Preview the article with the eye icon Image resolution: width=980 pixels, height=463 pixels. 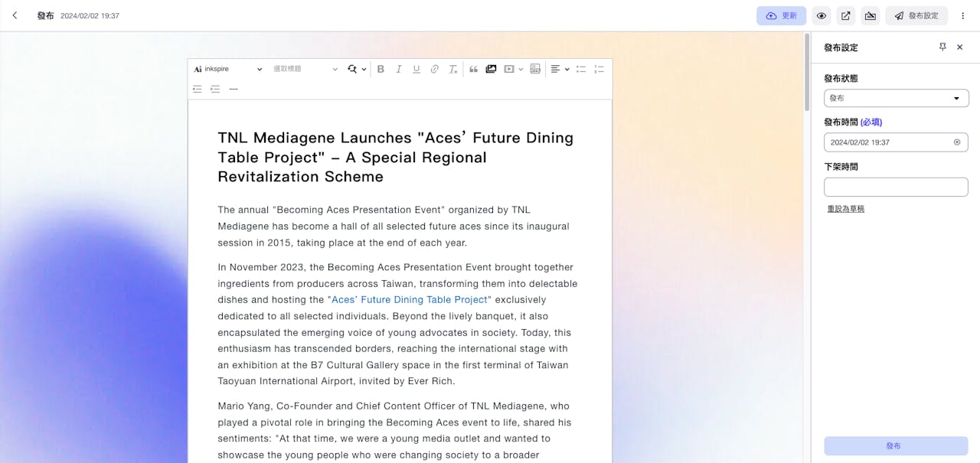click(x=822, y=15)
